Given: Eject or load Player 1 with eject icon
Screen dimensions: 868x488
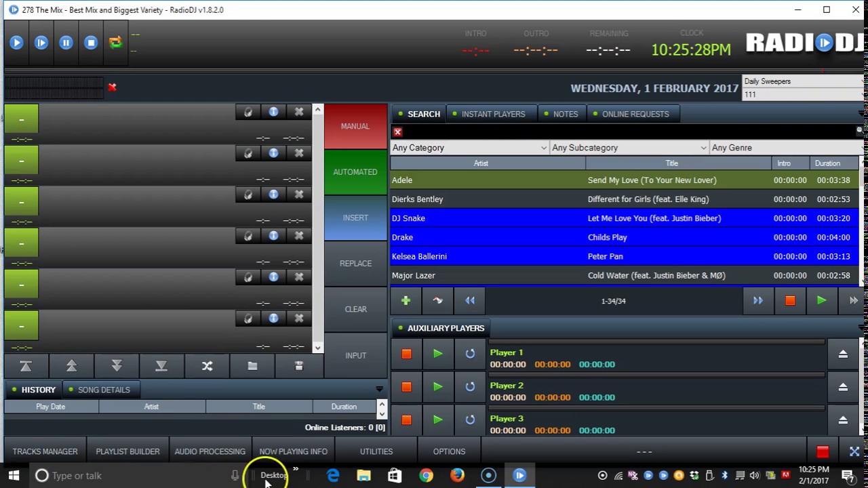Looking at the screenshot, I should 843,354.
